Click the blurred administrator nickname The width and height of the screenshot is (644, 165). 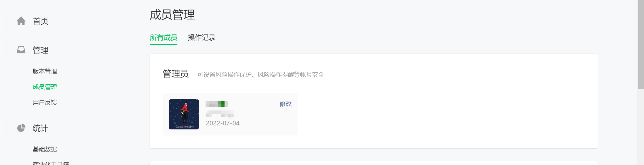click(x=217, y=104)
